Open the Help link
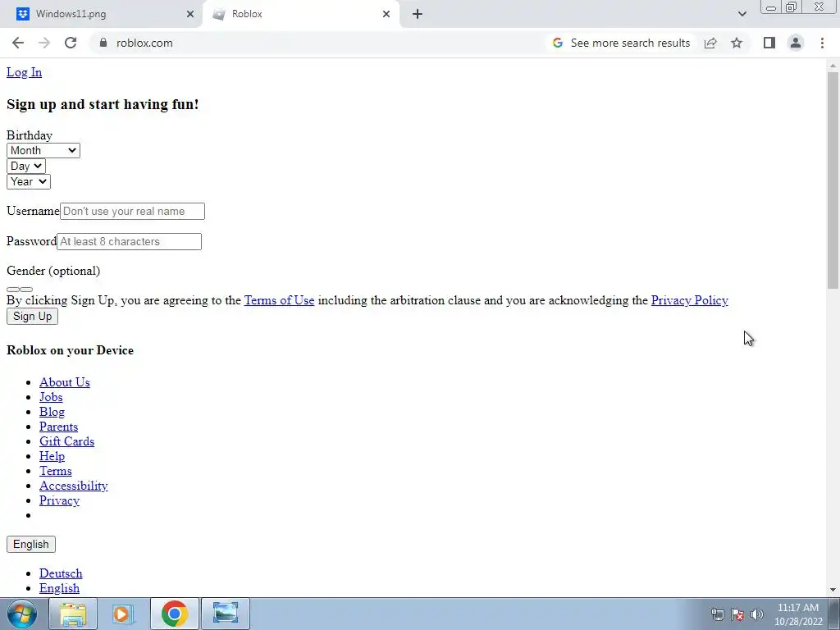Image resolution: width=840 pixels, height=630 pixels. 52,456
